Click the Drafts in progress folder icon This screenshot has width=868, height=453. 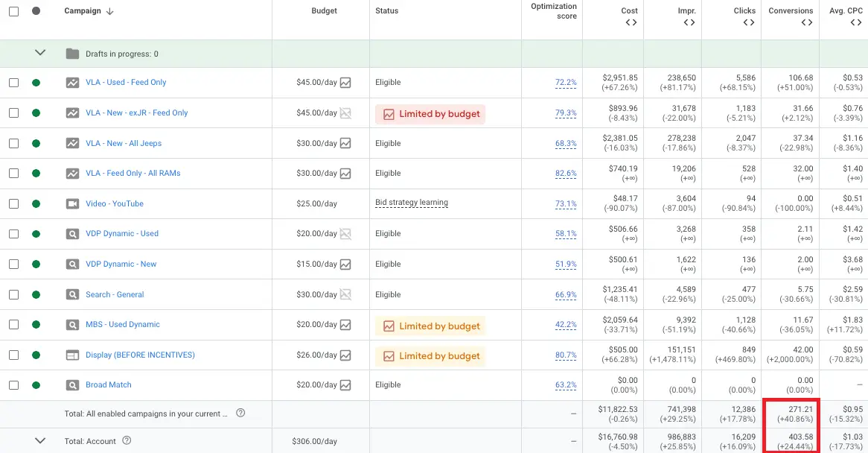tap(72, 54)
